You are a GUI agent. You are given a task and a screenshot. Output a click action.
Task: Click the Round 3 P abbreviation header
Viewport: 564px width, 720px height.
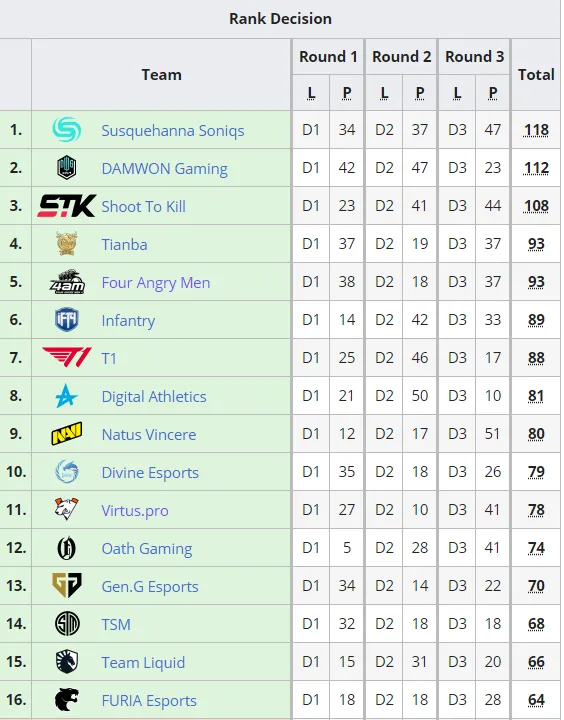click(493, 93)
